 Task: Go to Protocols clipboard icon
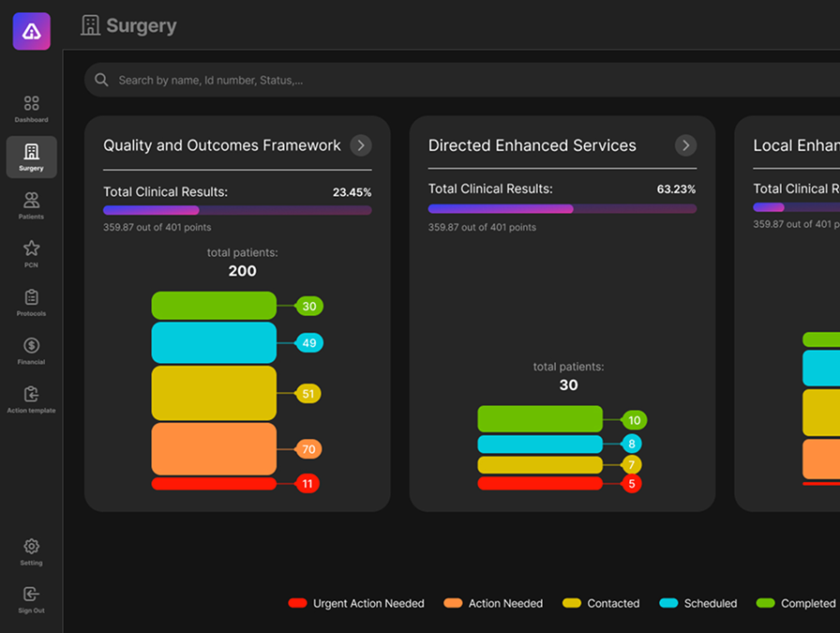(31, 297)
